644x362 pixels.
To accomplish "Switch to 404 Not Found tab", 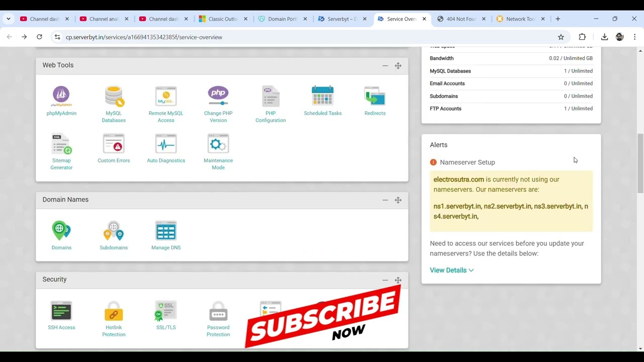I will pyautogui.click(x=456, y=19).
